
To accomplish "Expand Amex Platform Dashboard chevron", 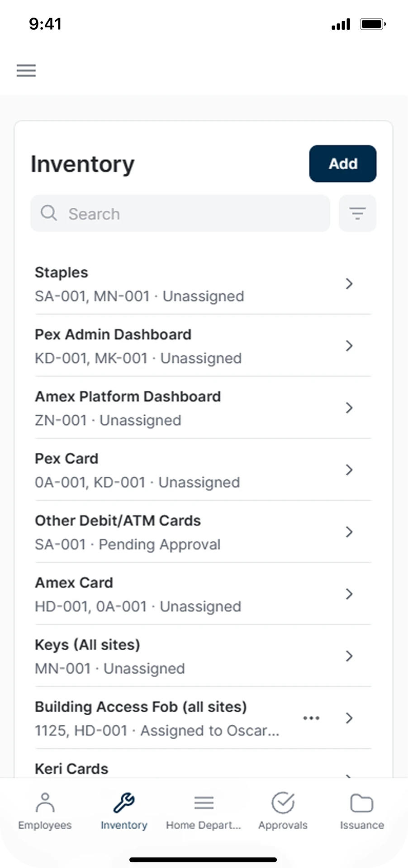I will [349, 408].
